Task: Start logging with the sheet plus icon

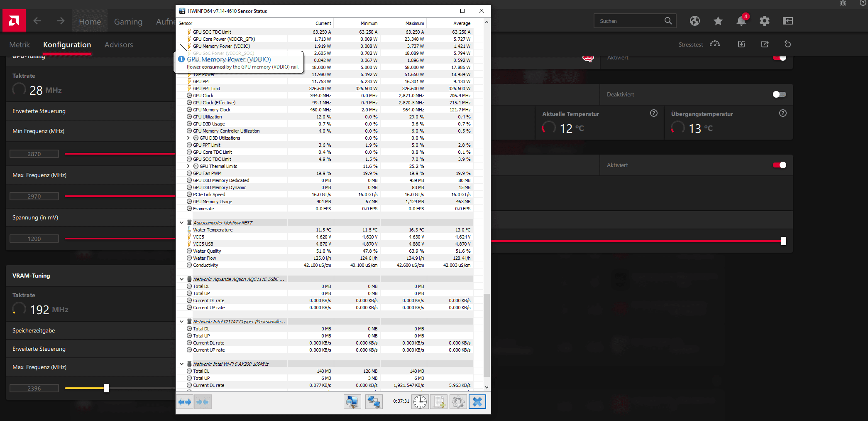Action: [439, 402]
